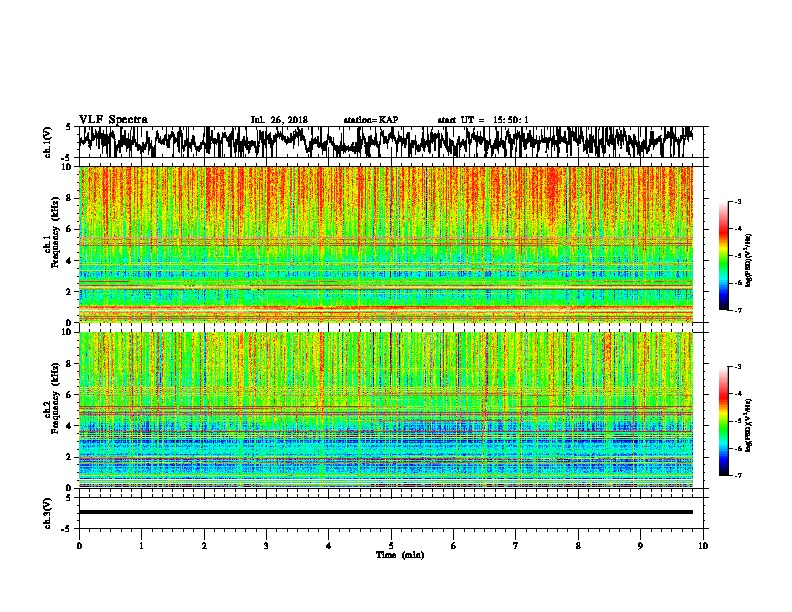
Task: Click the "start UT = 15:50:1" header text
Action: point(483,120)
